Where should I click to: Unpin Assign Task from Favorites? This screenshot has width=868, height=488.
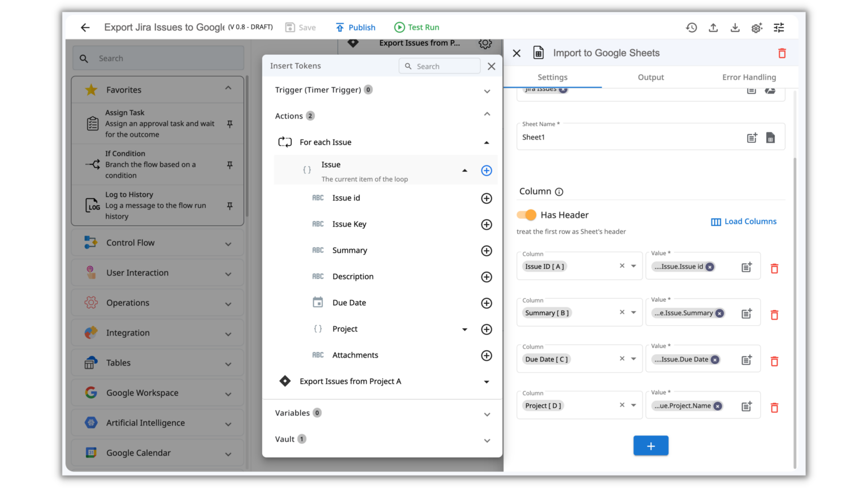(229, 123)
